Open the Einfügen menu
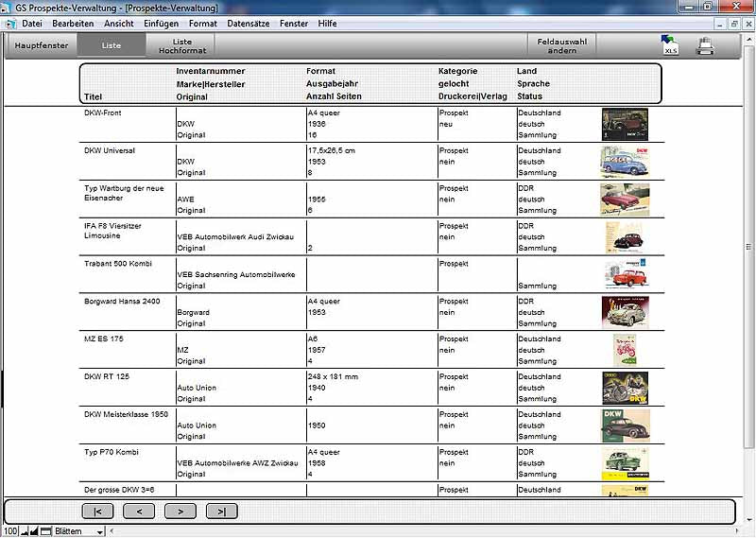This screenshot has width=756, height=538. (x=161, y=23)
